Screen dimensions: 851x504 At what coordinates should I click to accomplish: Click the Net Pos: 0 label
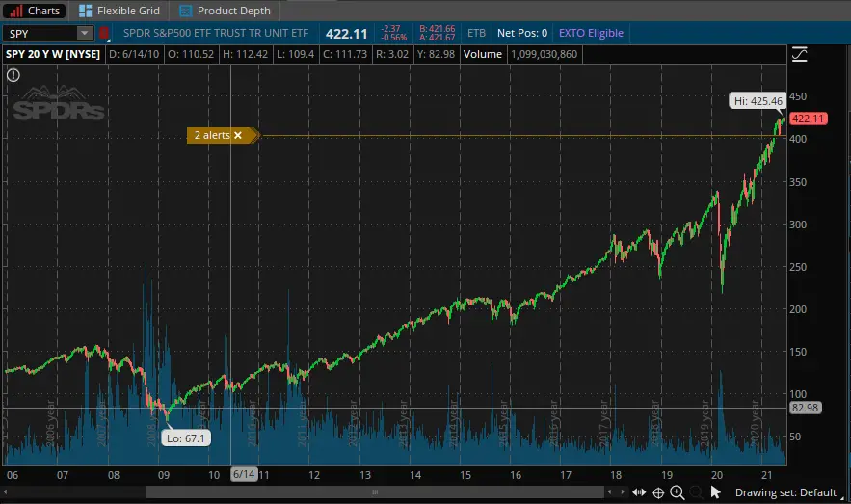[x=522, y=33]
